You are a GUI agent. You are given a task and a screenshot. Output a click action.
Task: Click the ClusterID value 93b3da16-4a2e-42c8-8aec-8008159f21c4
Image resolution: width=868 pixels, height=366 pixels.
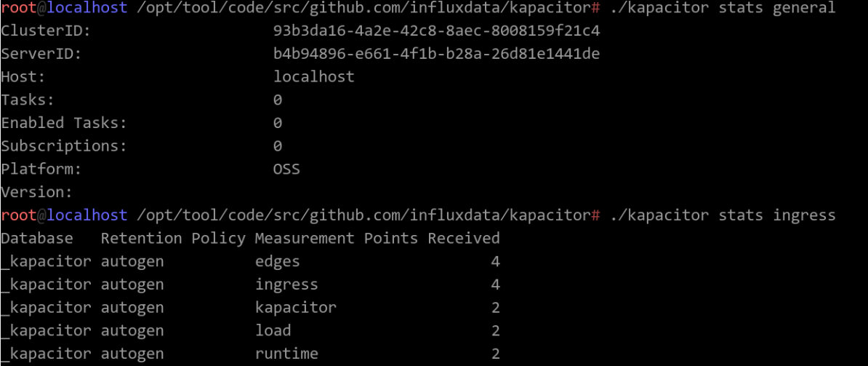coord(436,31)
